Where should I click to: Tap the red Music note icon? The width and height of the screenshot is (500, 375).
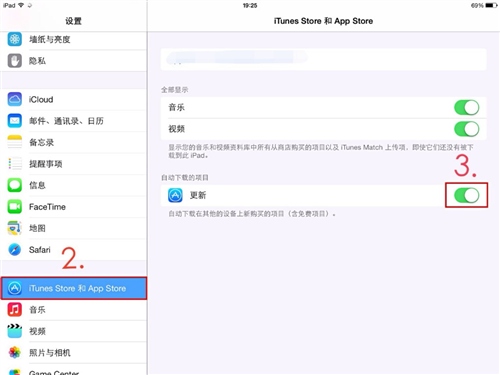point(15,310)
